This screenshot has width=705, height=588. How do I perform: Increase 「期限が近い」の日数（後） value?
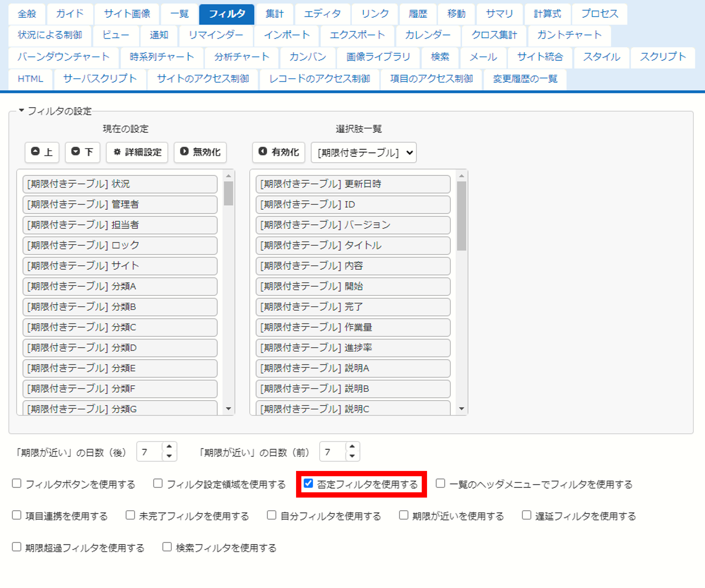(169, 447)
